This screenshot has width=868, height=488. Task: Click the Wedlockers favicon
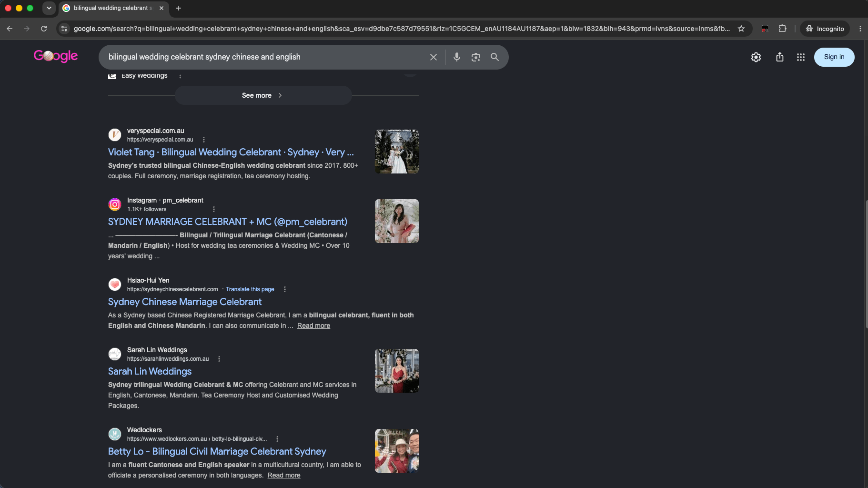coord(115,434)
